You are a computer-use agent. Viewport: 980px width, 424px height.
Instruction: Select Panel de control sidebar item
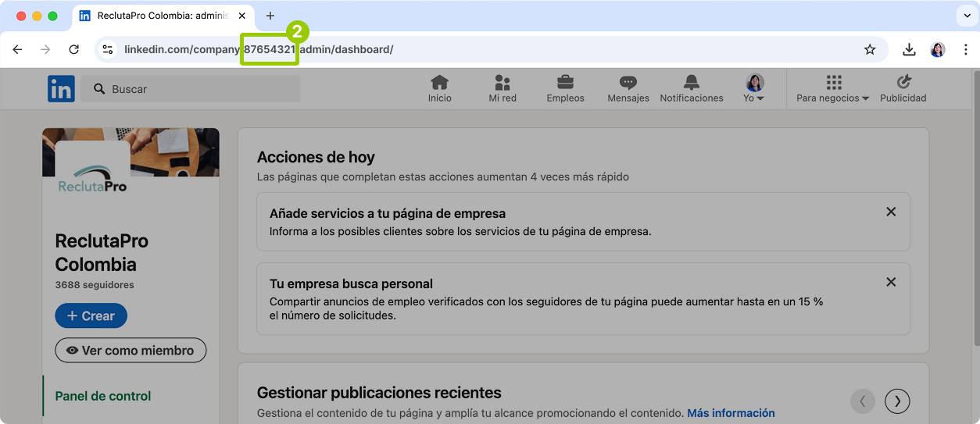103,396
